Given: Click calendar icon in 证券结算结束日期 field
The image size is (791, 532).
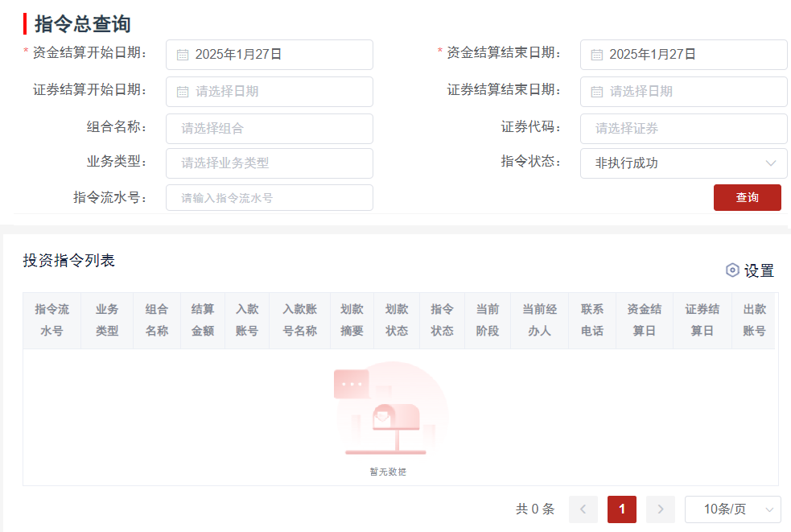Looking at the screenshot, I should point(597,92).
